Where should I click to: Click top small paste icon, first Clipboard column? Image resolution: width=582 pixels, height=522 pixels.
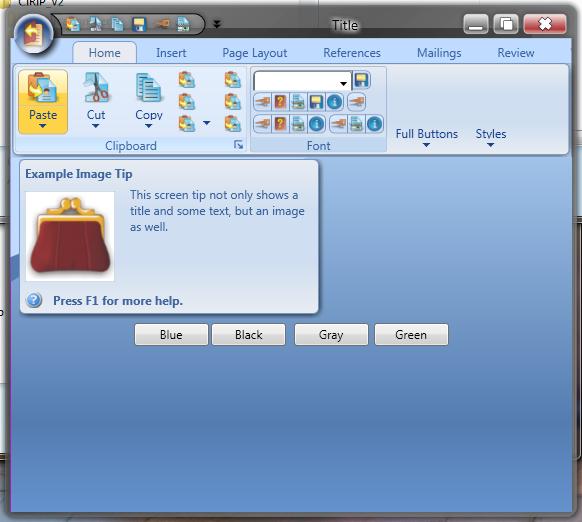(x=187, y=80)
